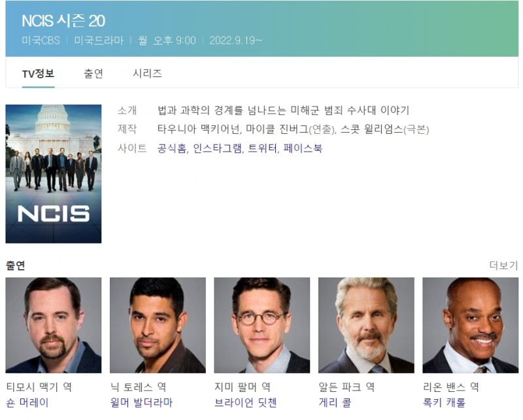
Task: Open the 페이스북 link
Action: coord(303,148)
